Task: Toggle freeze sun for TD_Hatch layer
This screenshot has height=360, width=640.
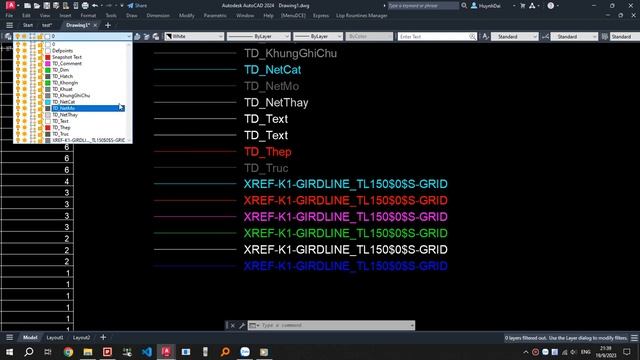Action: (25, 76)
